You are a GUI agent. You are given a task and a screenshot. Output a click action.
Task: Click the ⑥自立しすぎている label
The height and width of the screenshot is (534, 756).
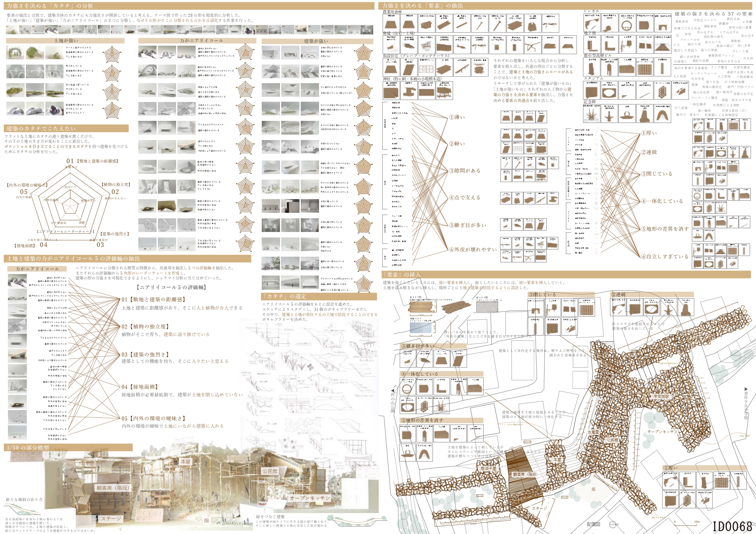665,256
